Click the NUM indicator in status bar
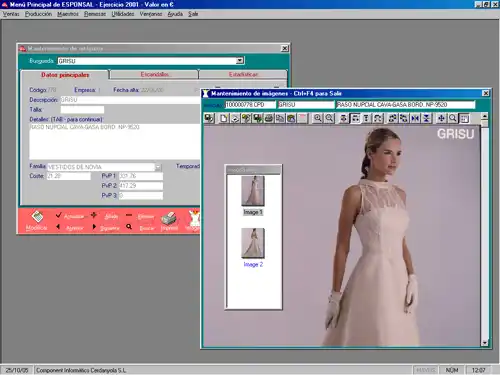The width and height of the screenshot is (500, 375). [x=452, y=370]
